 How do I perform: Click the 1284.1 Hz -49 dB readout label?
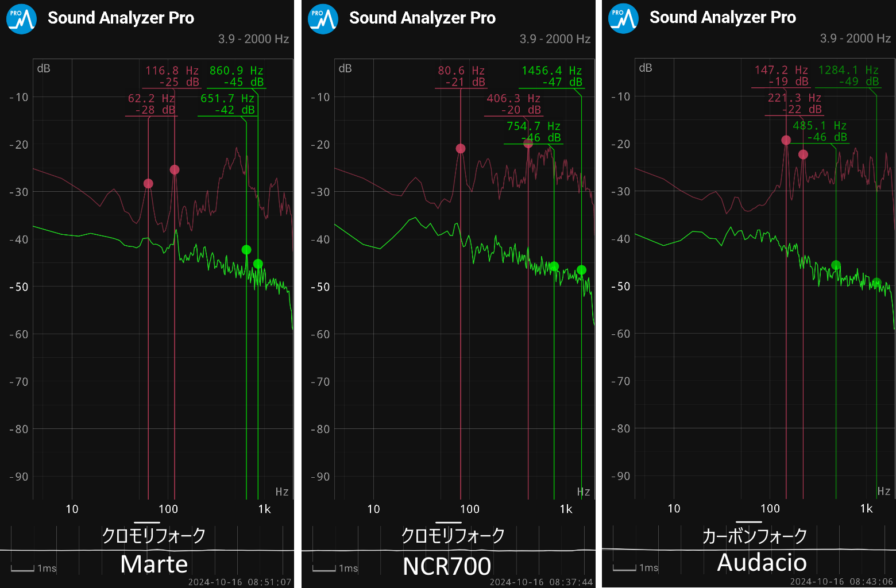point(848,76)
